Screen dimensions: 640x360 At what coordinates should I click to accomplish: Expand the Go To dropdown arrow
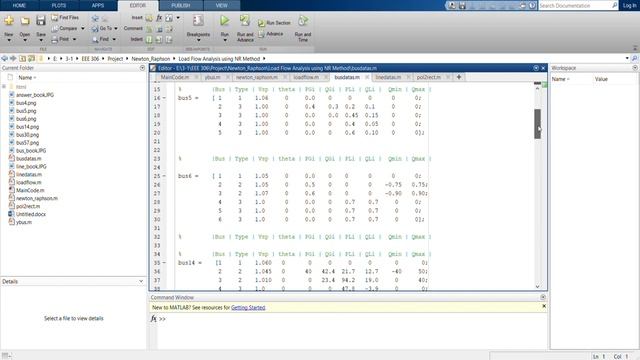[x=116, y=29]
